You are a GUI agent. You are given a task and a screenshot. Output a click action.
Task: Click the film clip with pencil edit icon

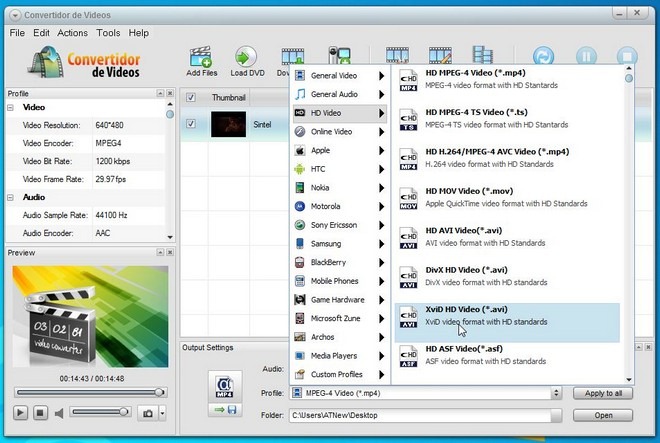pyautogui.click(x=440, y=55)
